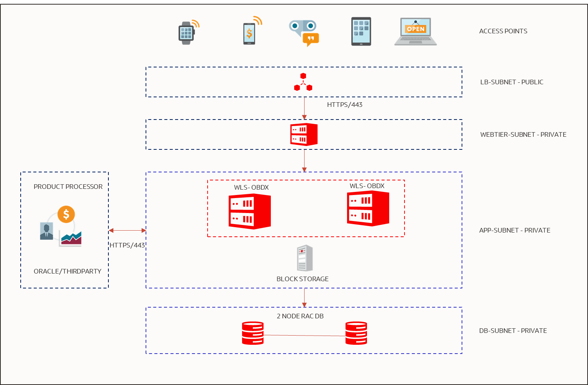Viewport: 588px width, 385px height.
Task: Click the 2 NODE RAC DB title
Action: tap(300, 316)
